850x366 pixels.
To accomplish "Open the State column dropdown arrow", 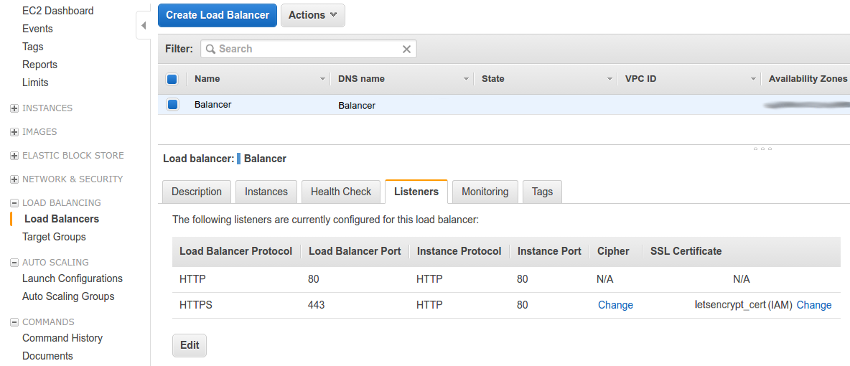I will pyautogui.click(x=610, y=79).
